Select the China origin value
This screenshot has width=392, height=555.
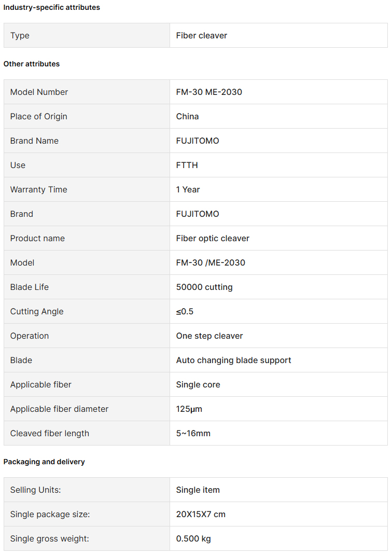(187, 116)
